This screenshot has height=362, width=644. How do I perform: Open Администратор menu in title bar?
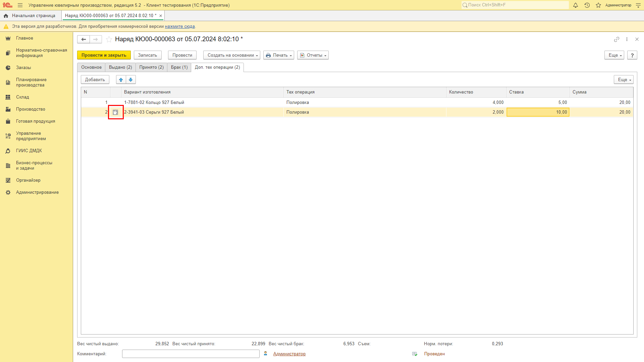pos(618,5)
